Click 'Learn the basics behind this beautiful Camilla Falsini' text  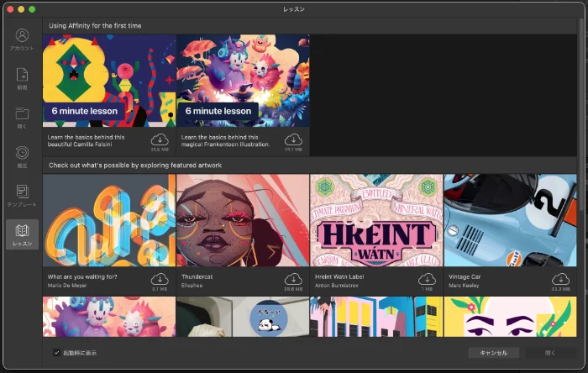[86, 140]
